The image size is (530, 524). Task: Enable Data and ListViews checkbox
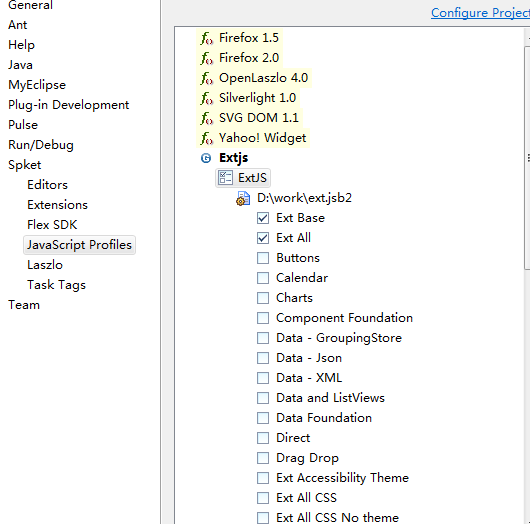(263, 398)
